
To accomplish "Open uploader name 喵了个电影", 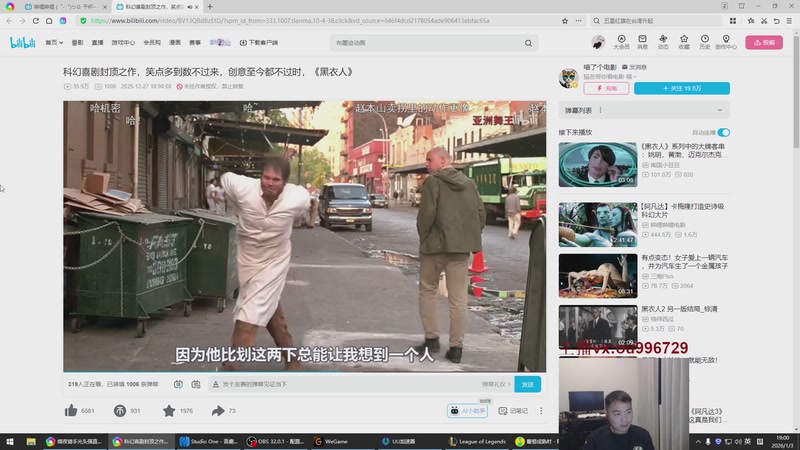I will [x=600, y=67].
